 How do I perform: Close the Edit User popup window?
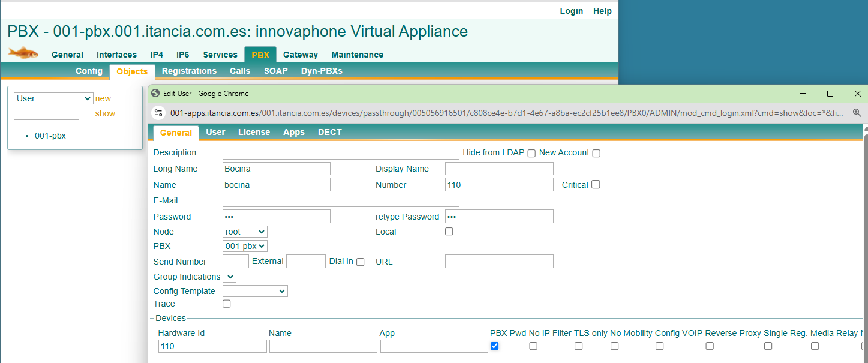pyautogui.click(x=857, y=94)
